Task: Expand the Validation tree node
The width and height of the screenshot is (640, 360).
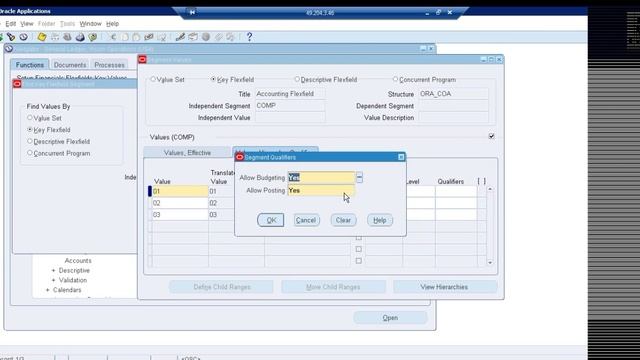Action: click(x=53, y=280)
